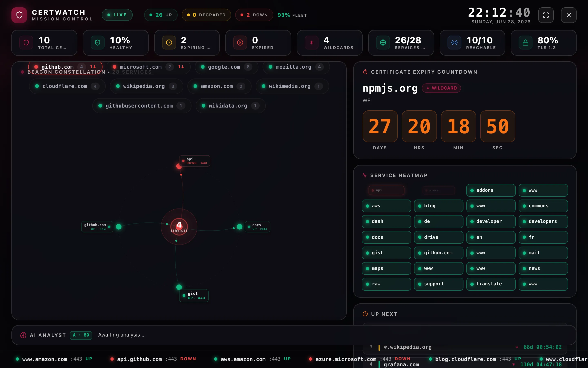588x368 pixels.
Task: Click the Healthy shield-check icon
Action: pos(98,43)
